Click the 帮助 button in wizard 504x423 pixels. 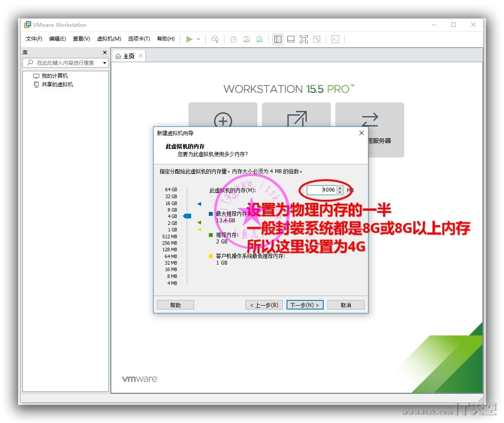click(176, 305)
